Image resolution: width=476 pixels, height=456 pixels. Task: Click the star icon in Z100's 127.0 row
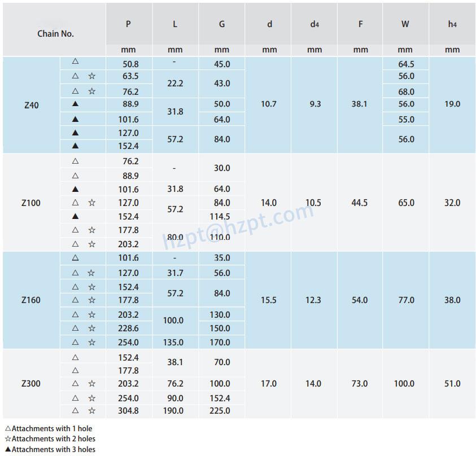point(92,203)
